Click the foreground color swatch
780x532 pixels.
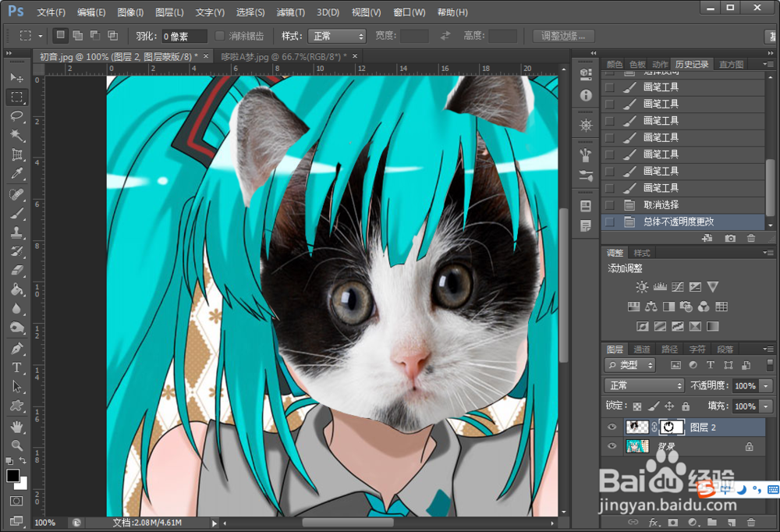[x=12, y=475]
